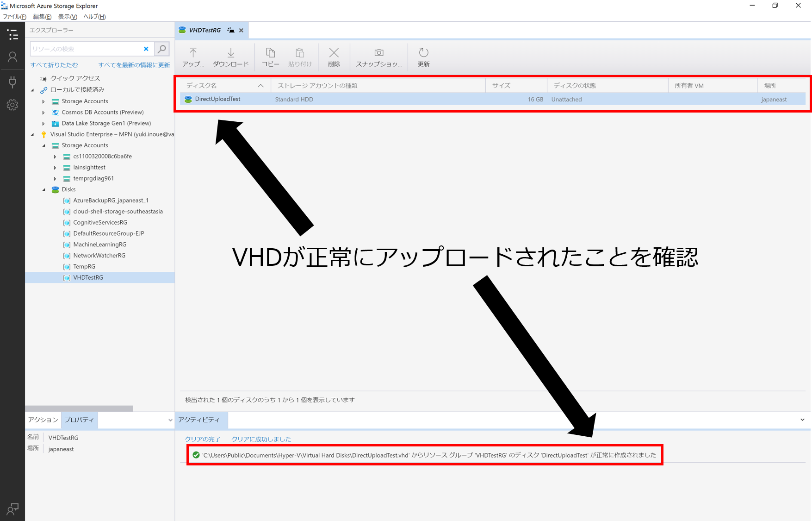Viewport: 812px width, 521px height.
Task: Click the Snapshot (スナップショッ...) toolbar button
Action: (378, 57)
